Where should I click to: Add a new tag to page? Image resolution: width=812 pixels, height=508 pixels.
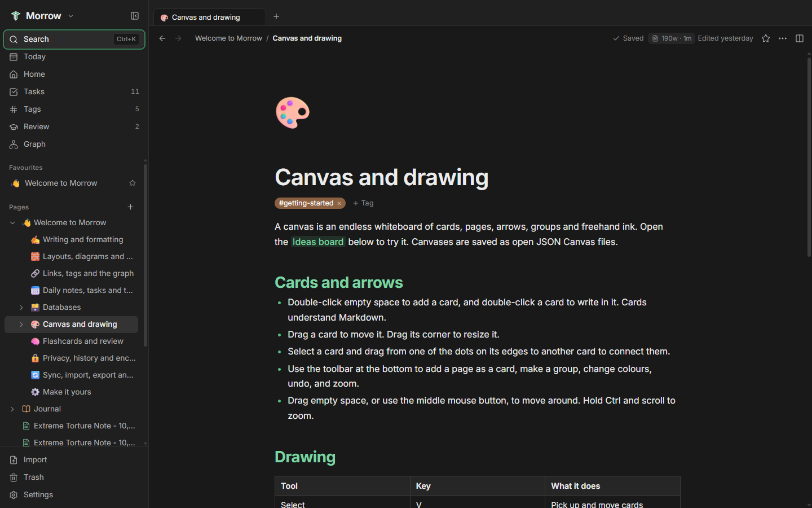(x=363, y=203)
